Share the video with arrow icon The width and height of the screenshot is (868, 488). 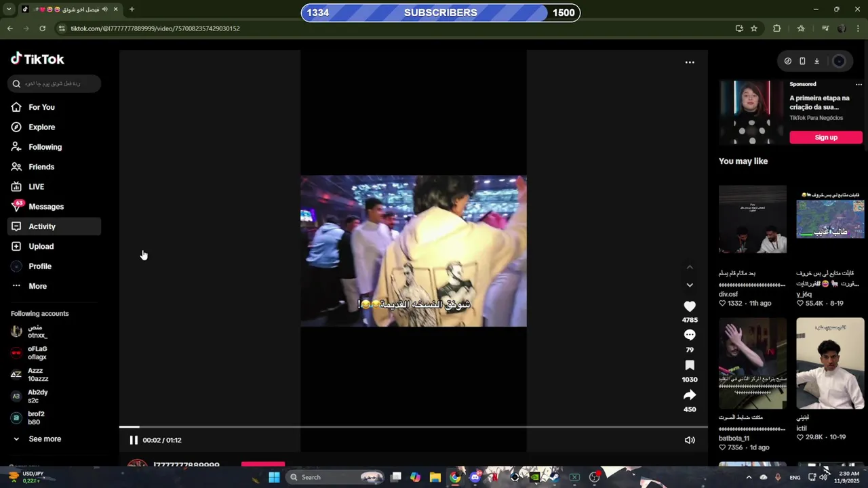point(690,395)
